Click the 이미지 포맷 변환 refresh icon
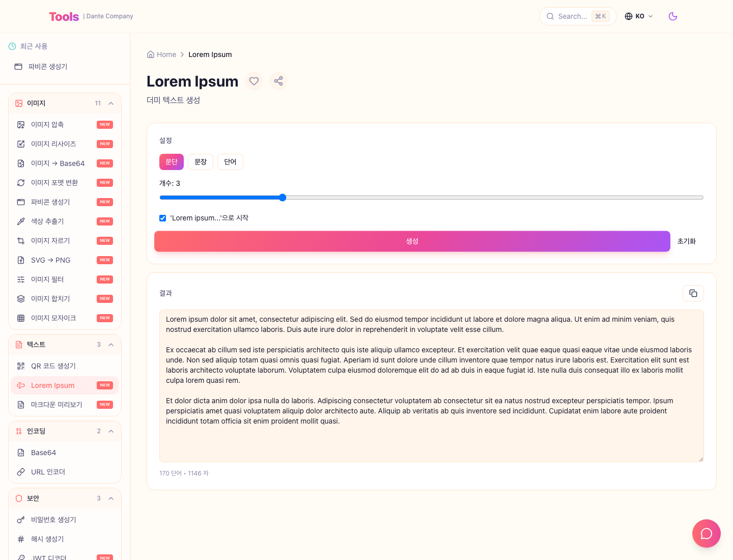Viewport: 733px width, 560px height. tap(21, 183)
